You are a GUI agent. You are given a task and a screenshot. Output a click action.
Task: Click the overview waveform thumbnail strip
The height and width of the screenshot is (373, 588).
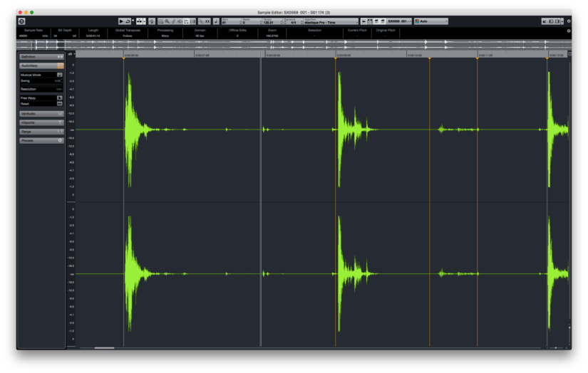294,45
